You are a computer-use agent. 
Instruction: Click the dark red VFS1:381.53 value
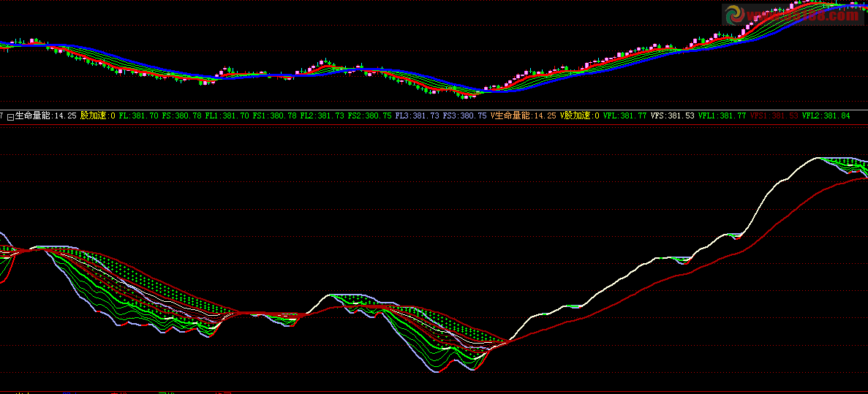point(774,115)
